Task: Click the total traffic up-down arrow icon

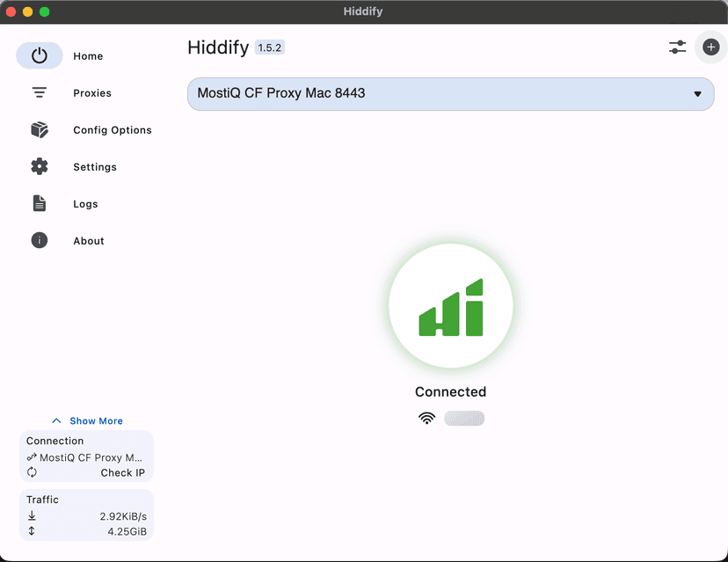Action: (x=32, y=531)
